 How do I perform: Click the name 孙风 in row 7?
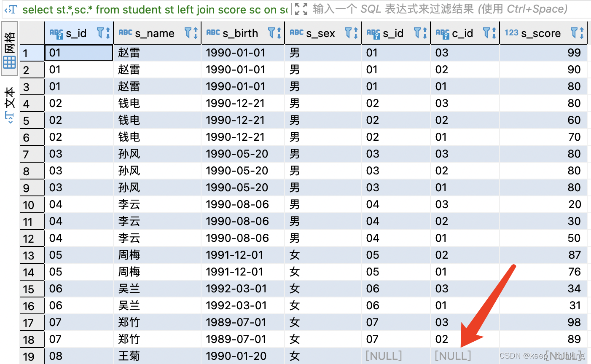pos(129,154)
